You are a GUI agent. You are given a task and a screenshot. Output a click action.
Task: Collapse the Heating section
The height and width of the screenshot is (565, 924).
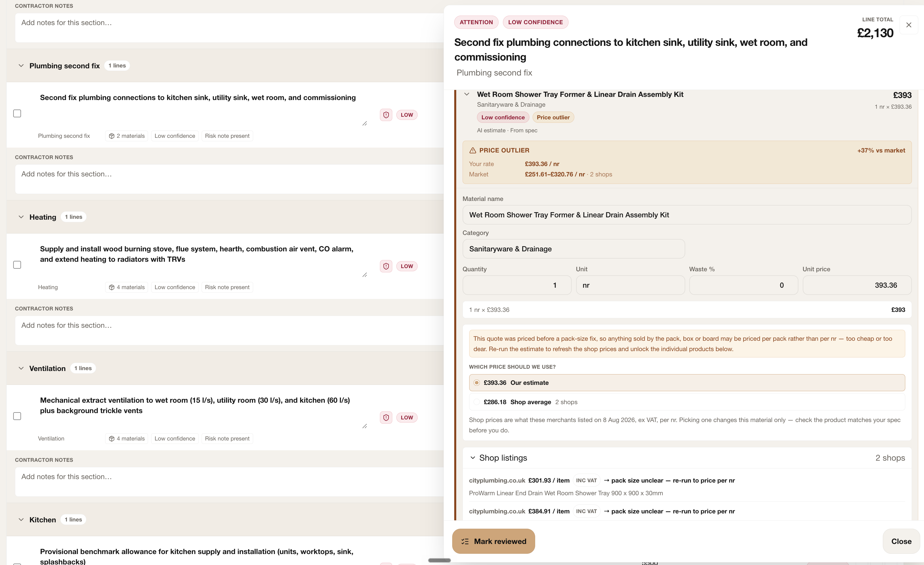(21, 217)
